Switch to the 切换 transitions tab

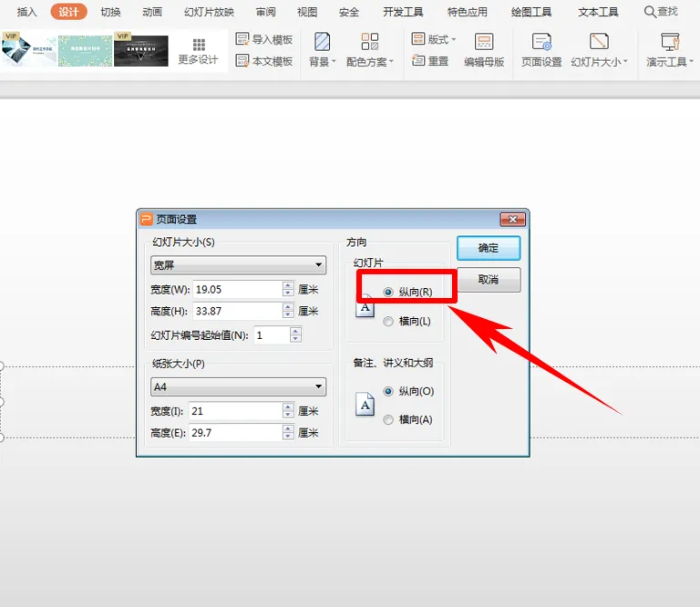point(110,12)
